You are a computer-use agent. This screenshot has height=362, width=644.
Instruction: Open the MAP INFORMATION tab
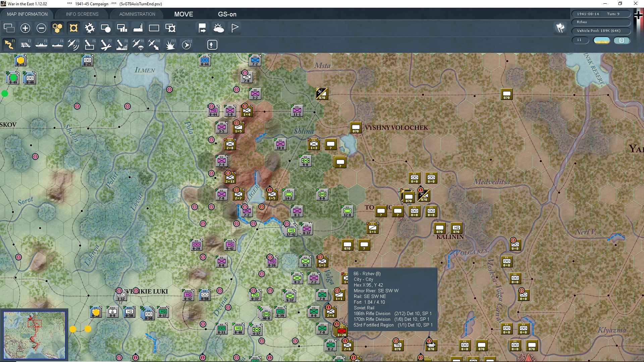[27, 14]
